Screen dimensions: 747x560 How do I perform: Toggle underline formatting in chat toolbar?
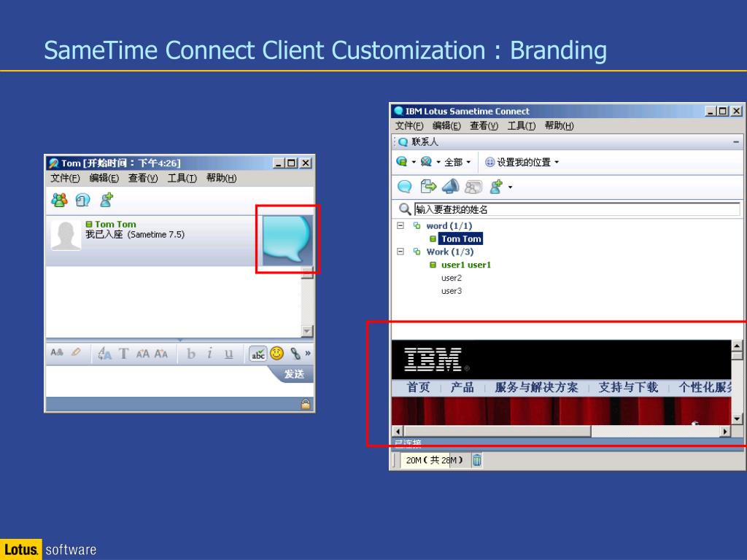click(228, 354)
